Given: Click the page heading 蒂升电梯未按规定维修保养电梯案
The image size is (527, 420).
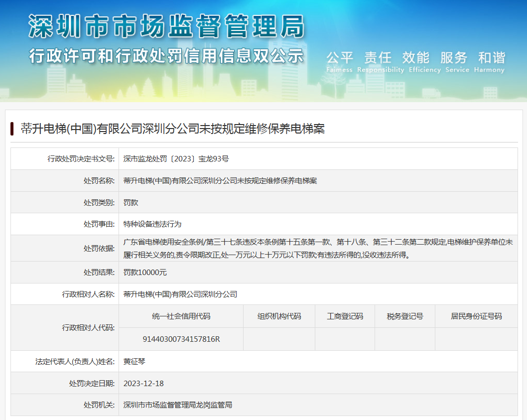Looking at the screenshot, I should pyautogui.click(x=173, y=129).
